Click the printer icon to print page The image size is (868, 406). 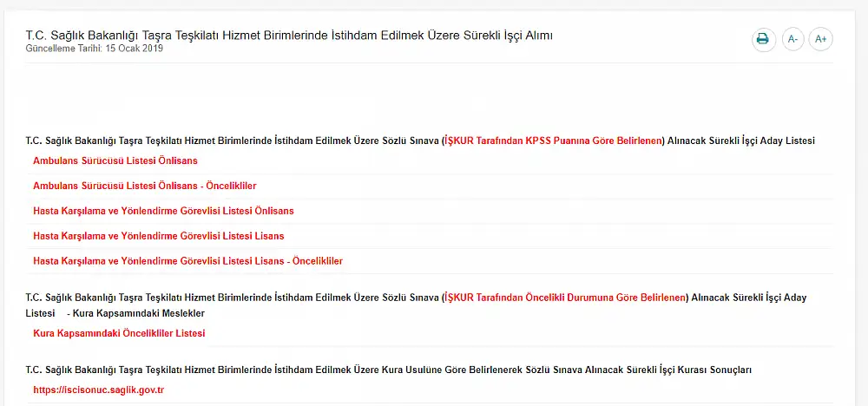(763, 39)
